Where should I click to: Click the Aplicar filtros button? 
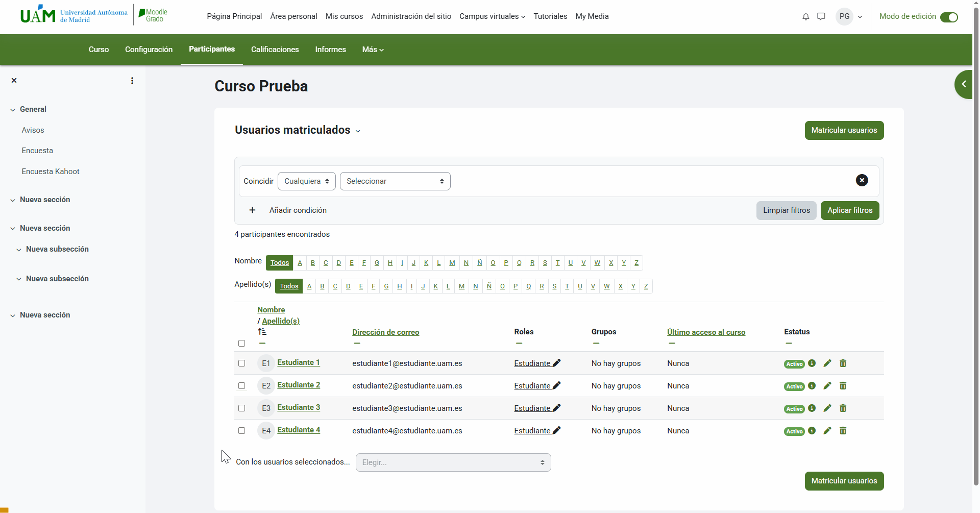849,210
